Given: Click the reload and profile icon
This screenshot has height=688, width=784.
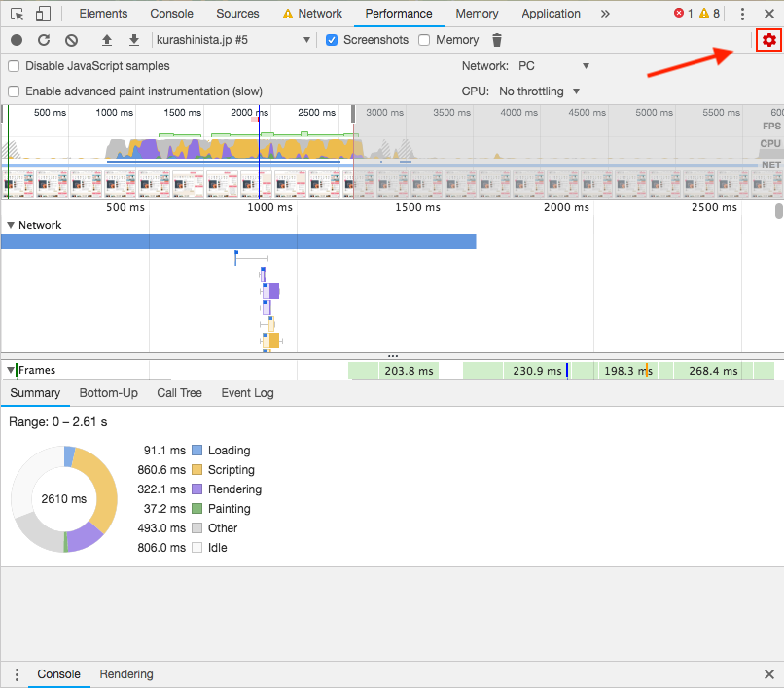Looking at the screenshot, I should pos(44,40).
